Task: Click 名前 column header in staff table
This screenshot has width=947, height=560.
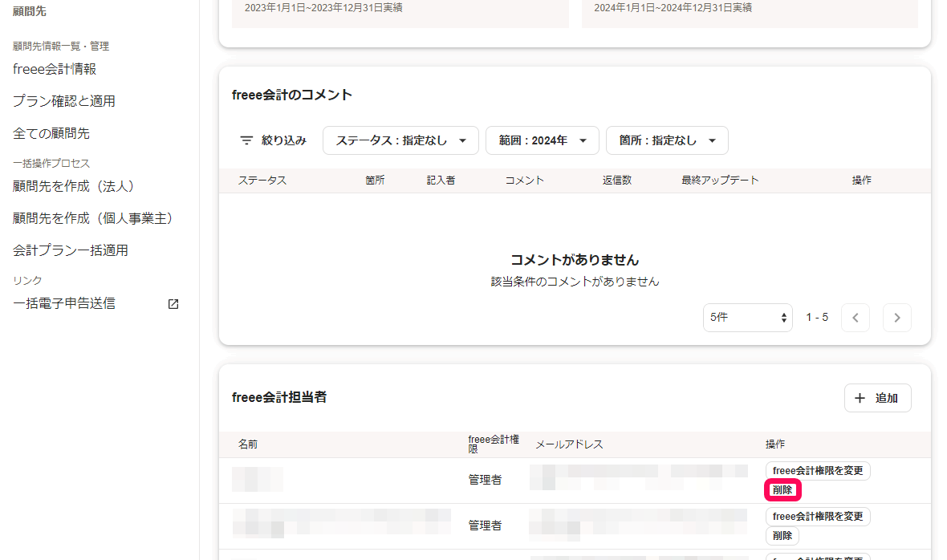Action: point(248,444)
